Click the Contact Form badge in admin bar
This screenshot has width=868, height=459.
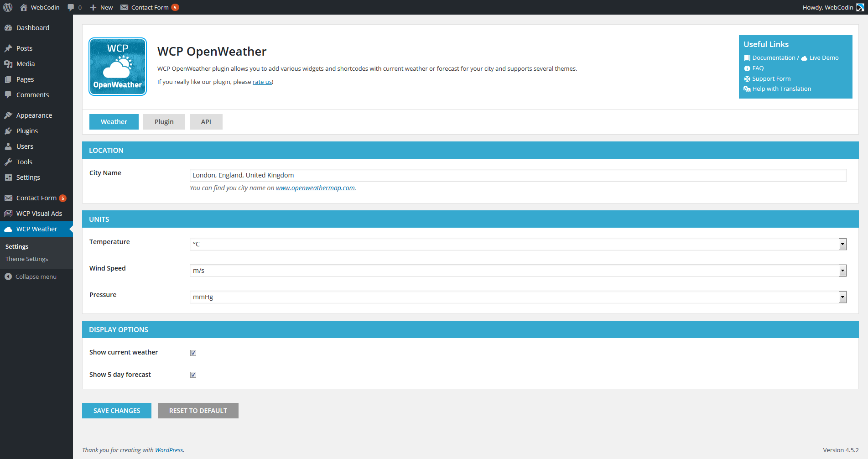pyautogui.click(x=175, y=7)
